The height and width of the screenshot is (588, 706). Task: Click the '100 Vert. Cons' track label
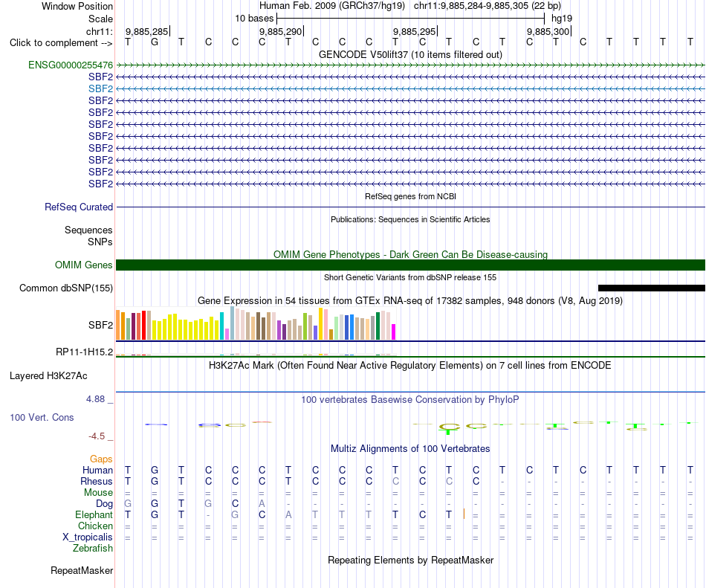(x=42, y=417)
